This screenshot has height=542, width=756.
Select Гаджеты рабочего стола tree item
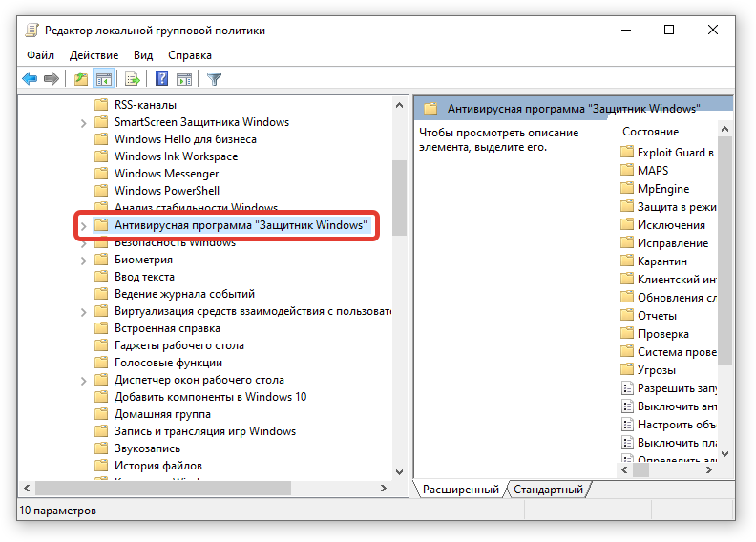coord(178,345)
